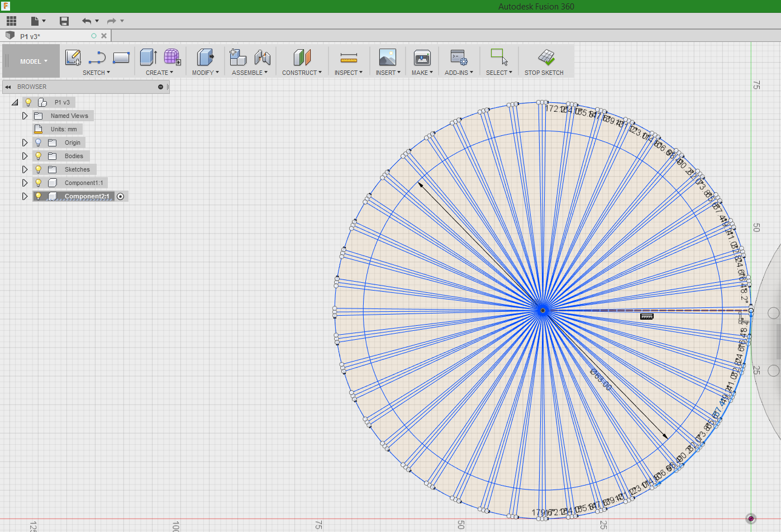Open the data panel grid icon
This screenshot has height=532, width=781.
12,21
